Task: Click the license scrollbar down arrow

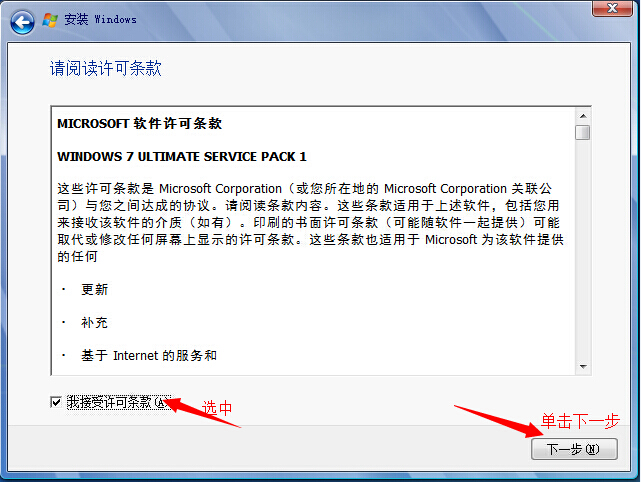Action: 583,367
